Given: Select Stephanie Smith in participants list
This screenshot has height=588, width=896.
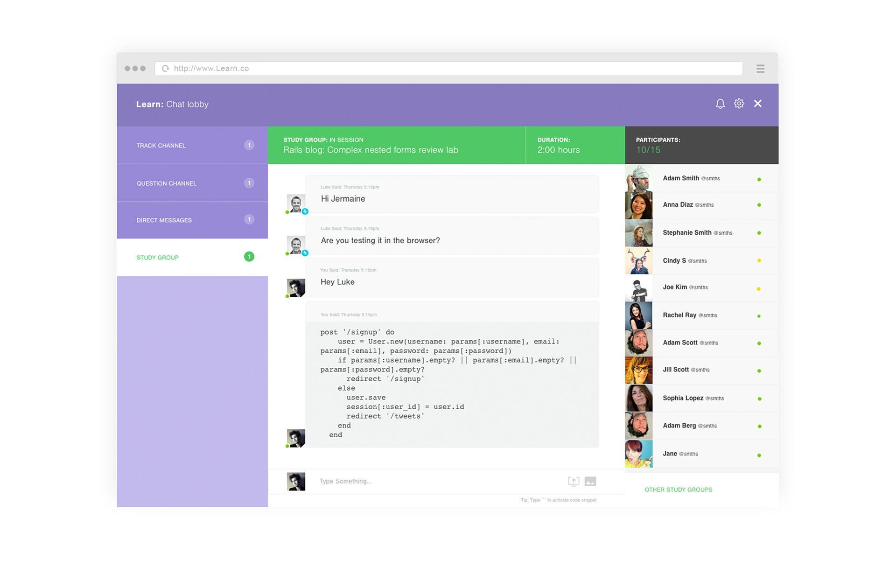Looking at the screenshot, I should coord(701,233).
